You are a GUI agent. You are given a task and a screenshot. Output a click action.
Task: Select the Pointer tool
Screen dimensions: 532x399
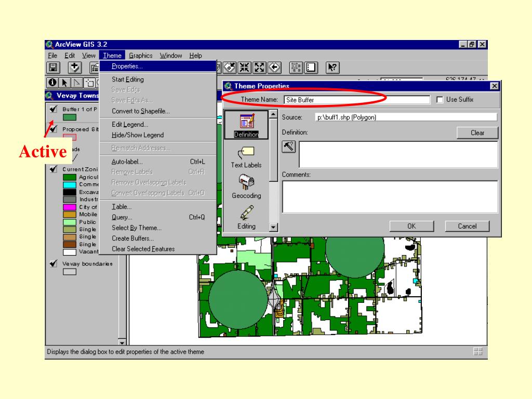pyautogui.click(x=64, y=83)
